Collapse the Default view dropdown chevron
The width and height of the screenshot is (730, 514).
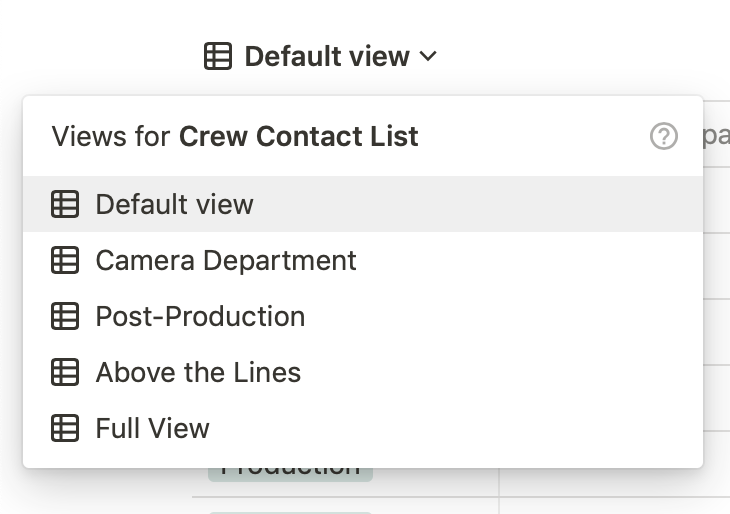tap(428, 57)
